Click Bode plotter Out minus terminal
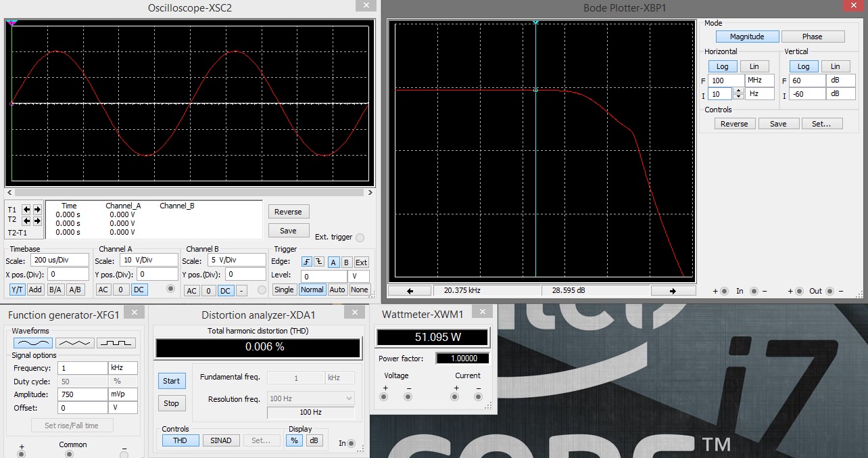Viewport: 868px width, 458px height. 831,291
